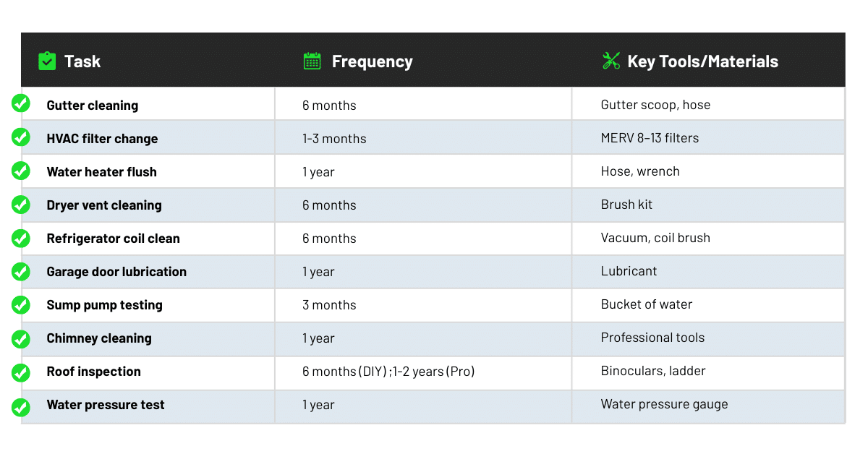This screenshot has width=868, height=454.
Task: Click the green checkmark beside Dryer vent cleaning
Action: [21, 204]
